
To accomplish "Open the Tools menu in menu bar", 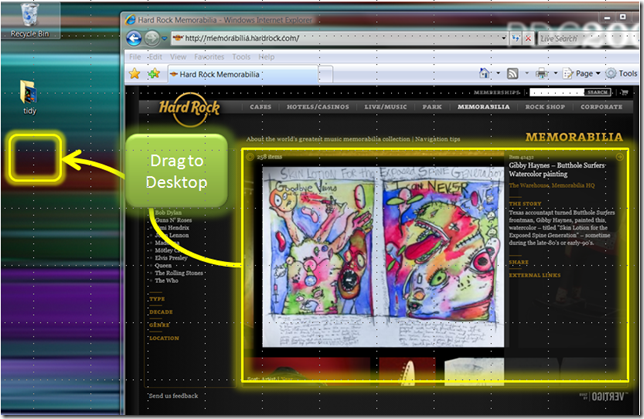I will pos(241,57).
